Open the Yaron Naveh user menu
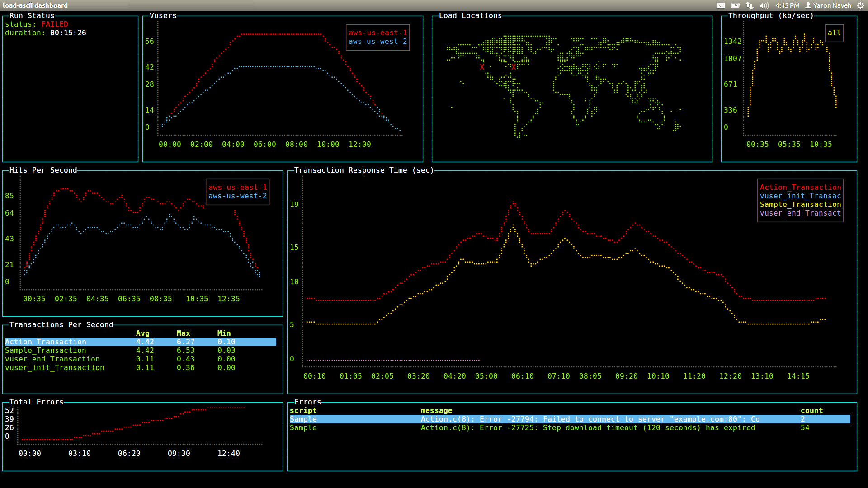Image resolution: width=868 pixels, height=488 pixels. (x=832, y=5)
